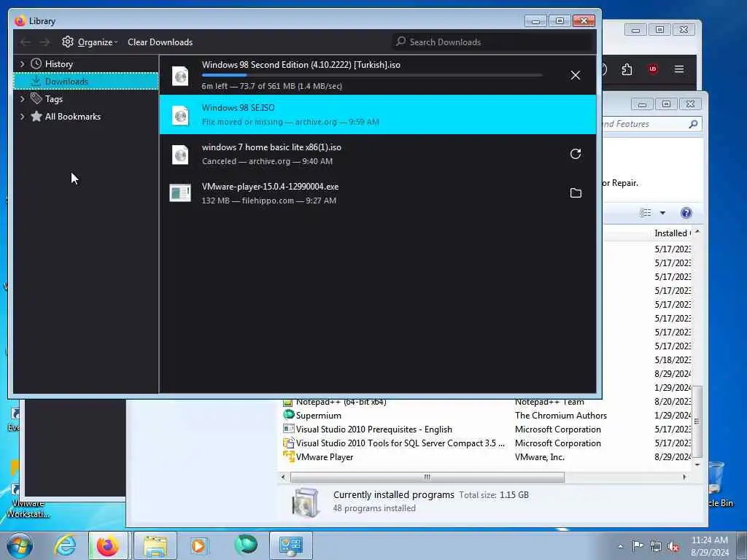The height and width of the screenshot is (560, 747).
Task: Sort by the Installed On column header
Action: 671,233
